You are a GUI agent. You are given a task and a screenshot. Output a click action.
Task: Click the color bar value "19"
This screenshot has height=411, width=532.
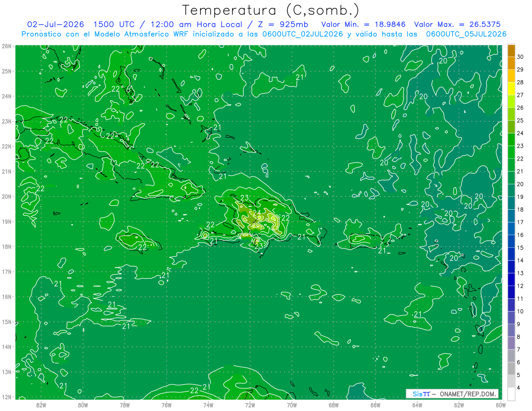click(x=520, y=197)
